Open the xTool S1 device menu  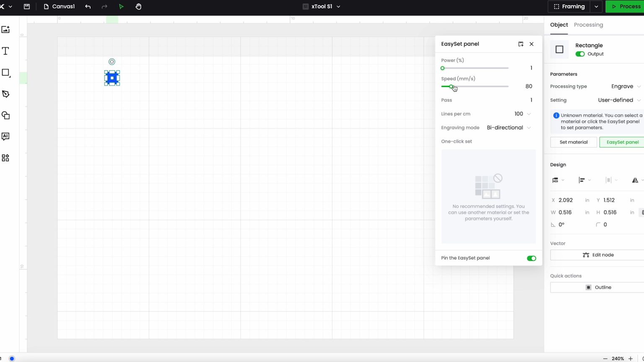click(322, 7)
